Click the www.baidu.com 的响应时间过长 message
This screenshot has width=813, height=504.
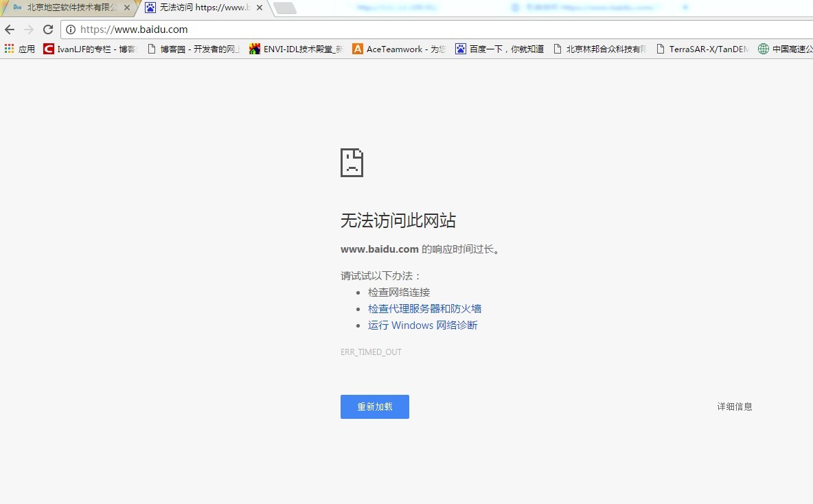coord(421,249)
